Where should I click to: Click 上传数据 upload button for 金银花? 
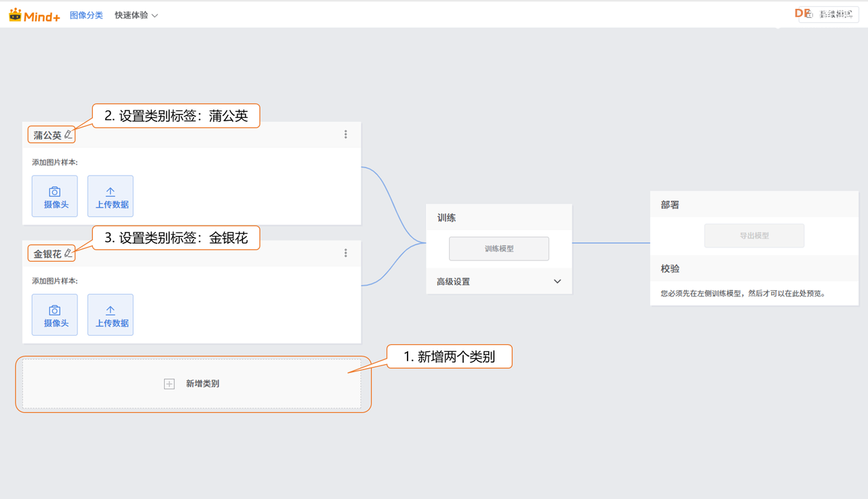(111, 315)
